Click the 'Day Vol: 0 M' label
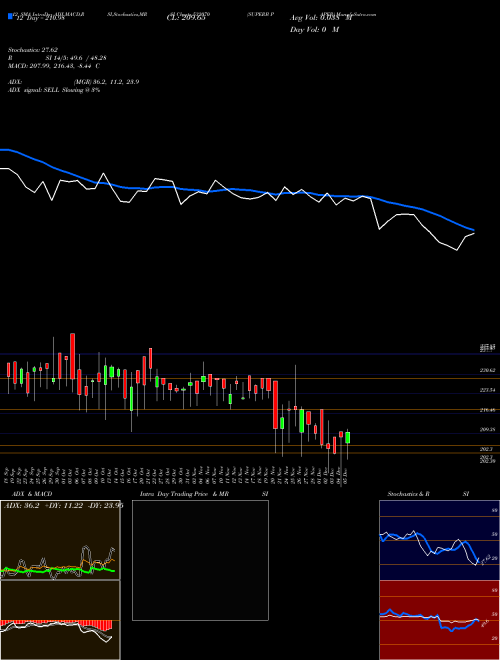 click(314, 30)
